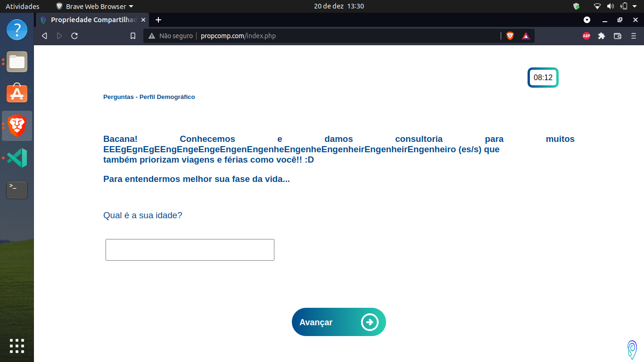Open the extensions puzzle icon
Screen dimensions: 644x362
(602, 36)
